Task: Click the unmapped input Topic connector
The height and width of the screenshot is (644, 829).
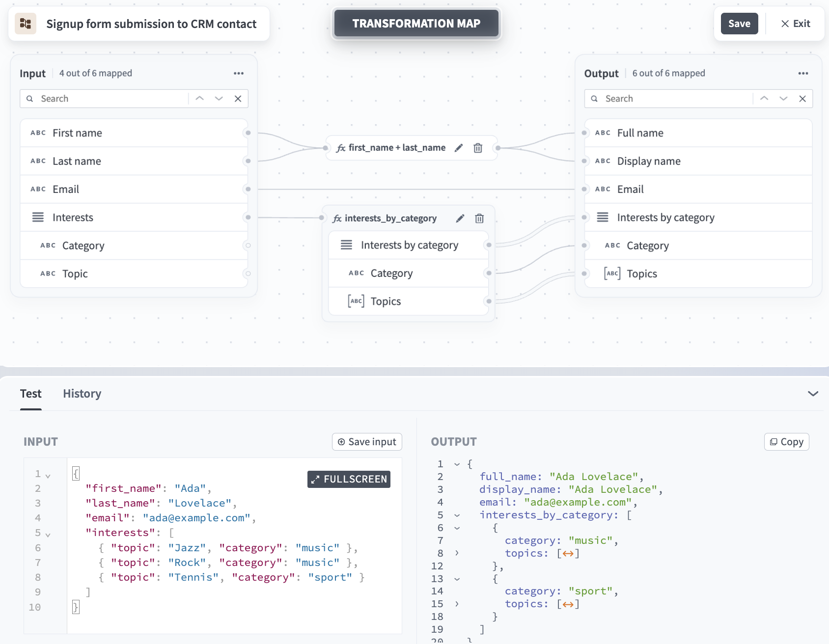Action: tap(248, 273)
